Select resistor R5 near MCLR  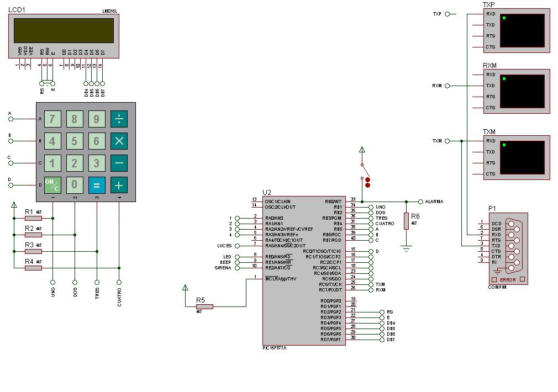coord(204,306)
